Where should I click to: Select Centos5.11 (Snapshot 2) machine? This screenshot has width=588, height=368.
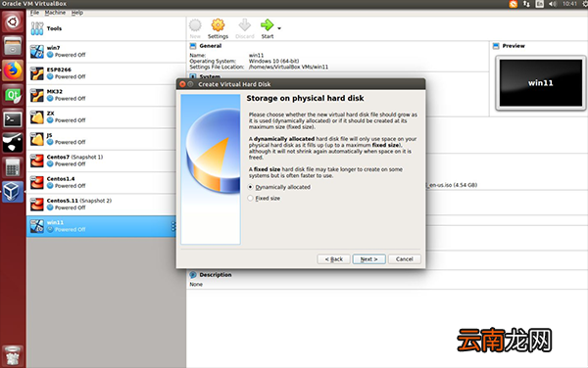(x=106, y=205)
